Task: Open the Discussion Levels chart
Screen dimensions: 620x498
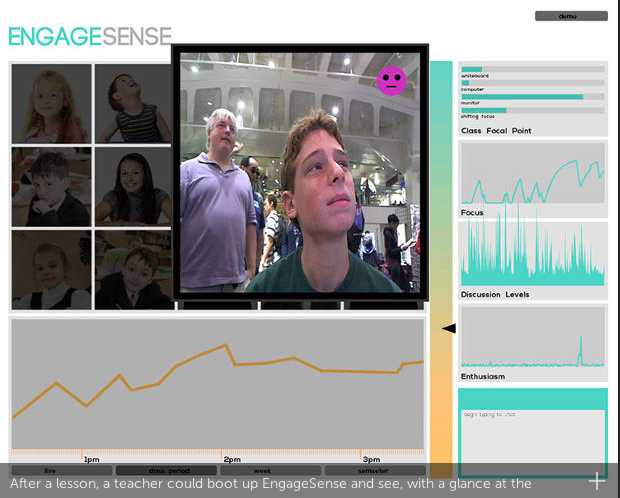Action: 533,254
